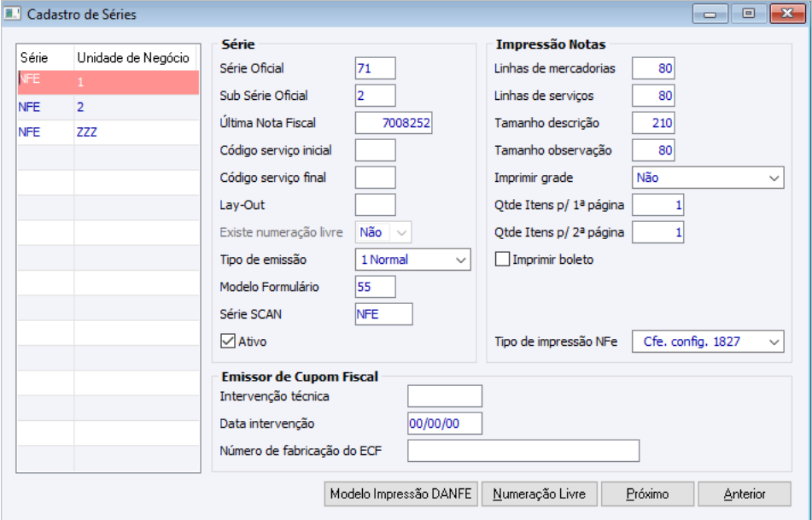Image resolution: width=812 pixels, height=520 pixels.
Task: Click the Unidade de Negócio column header
Action: tap(133, 58)
